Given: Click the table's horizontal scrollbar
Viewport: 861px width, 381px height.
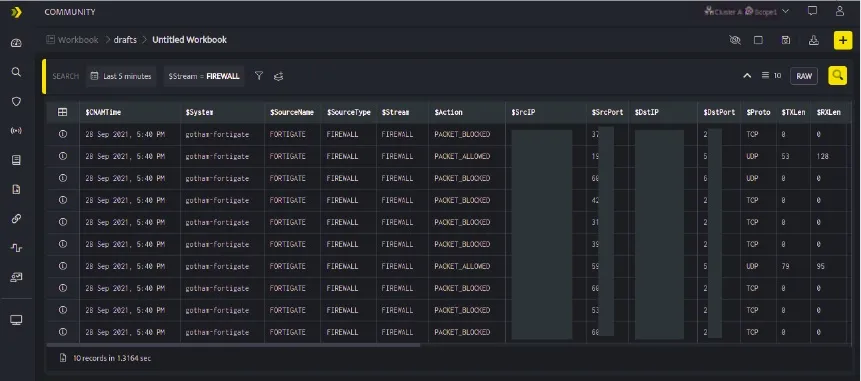Looking at the screenshot, I should point(233,345).
